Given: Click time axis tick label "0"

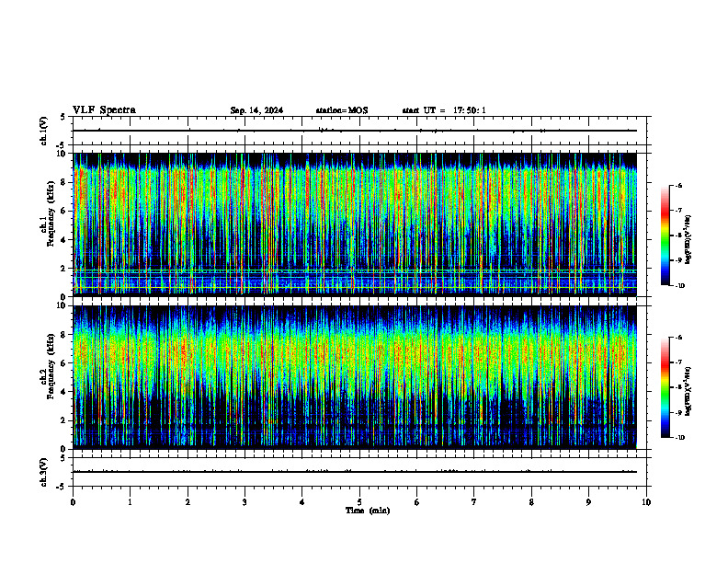Looking at the screenshot, I should click(x=73, y=502).
